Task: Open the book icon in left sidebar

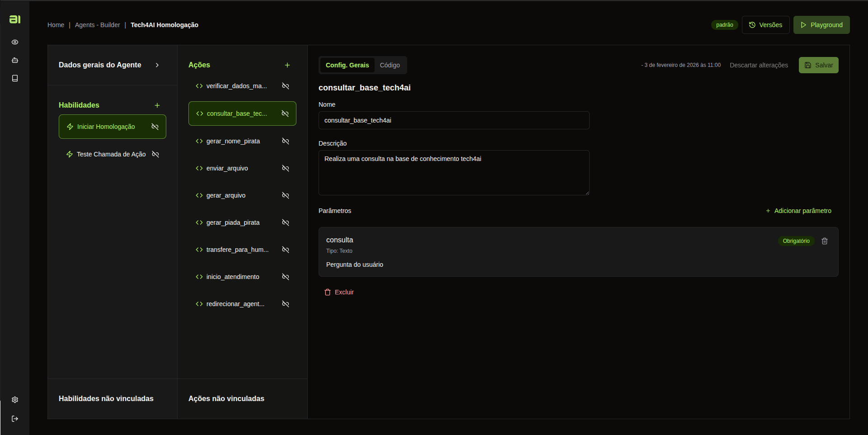Action: [x=15, y=78]
